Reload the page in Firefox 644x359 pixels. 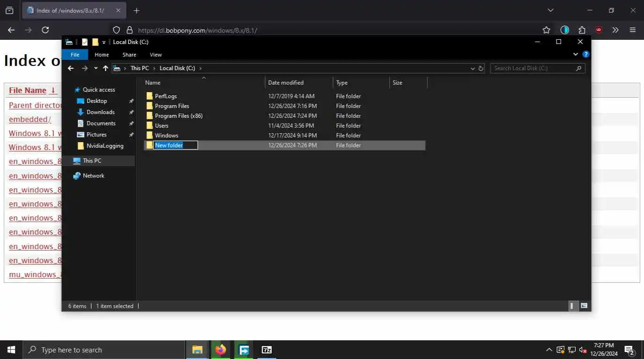[45, 30]
